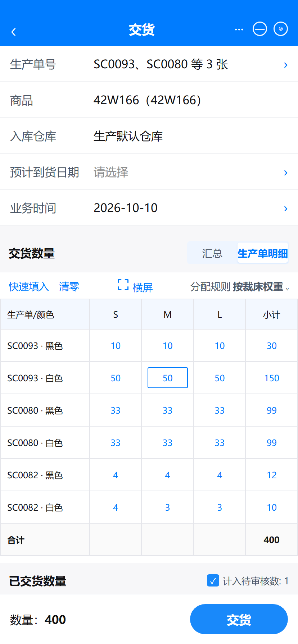Expand 生产单号 row chevron
Image resolution: width=298 pixels, height=644 pixels.
[285, 65]
